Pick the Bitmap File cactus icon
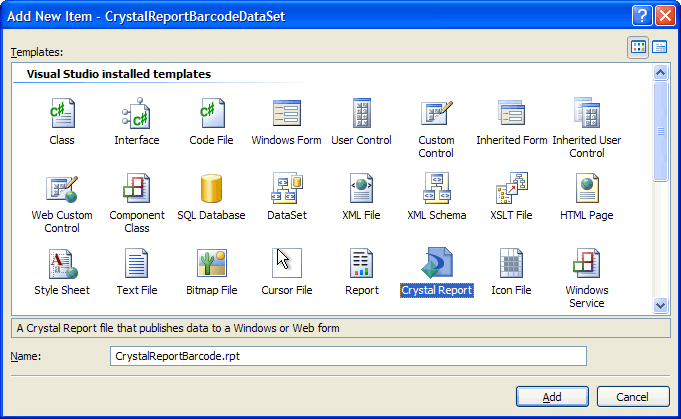 [212, 263]
